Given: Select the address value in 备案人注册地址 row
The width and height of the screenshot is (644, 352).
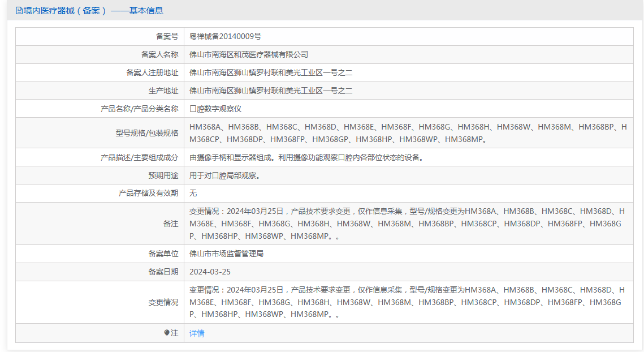Looking at the screenshot, I should pos(271,73).
